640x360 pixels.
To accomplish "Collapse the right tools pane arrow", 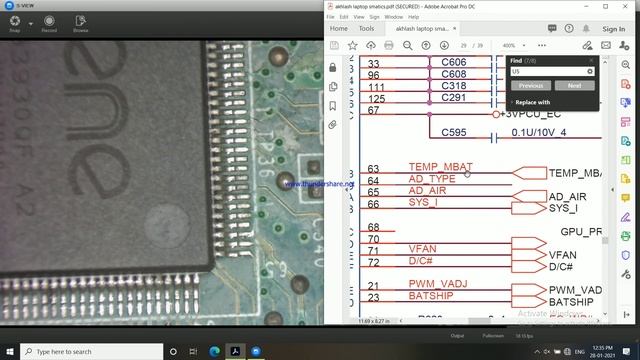I will point(612,189).
